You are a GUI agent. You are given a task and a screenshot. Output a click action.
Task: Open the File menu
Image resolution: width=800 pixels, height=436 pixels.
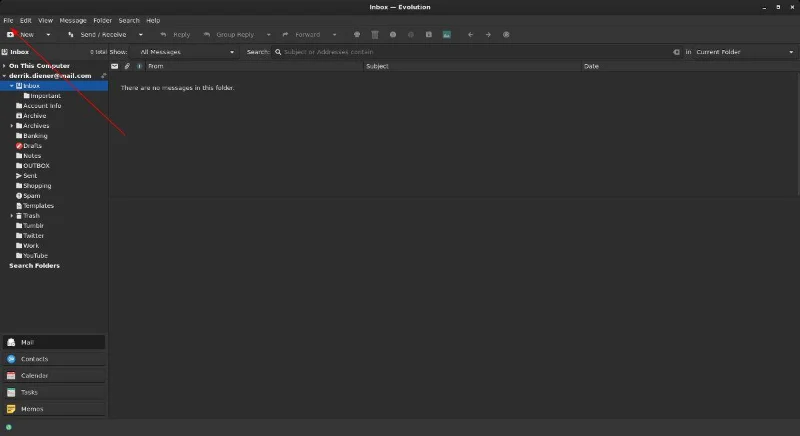click(8, 20)
